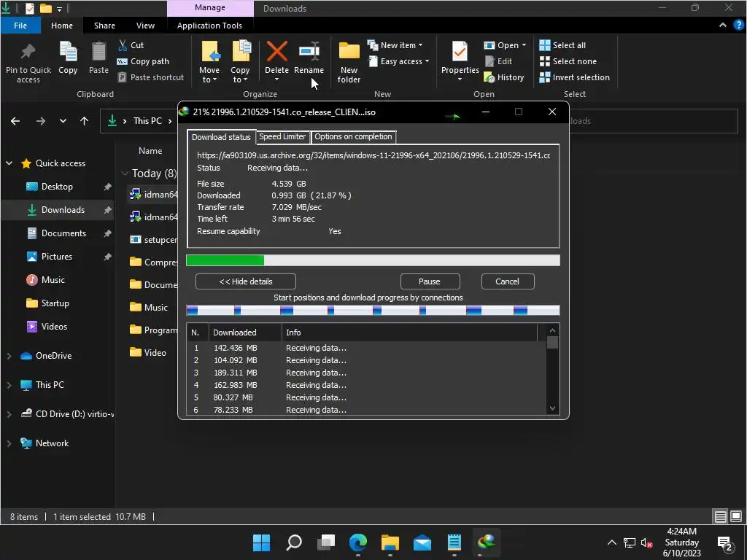Open the Open button dropdown arrow
This screenshot has width=747, height=560.
pyautogui.click(x=524, y=45)
